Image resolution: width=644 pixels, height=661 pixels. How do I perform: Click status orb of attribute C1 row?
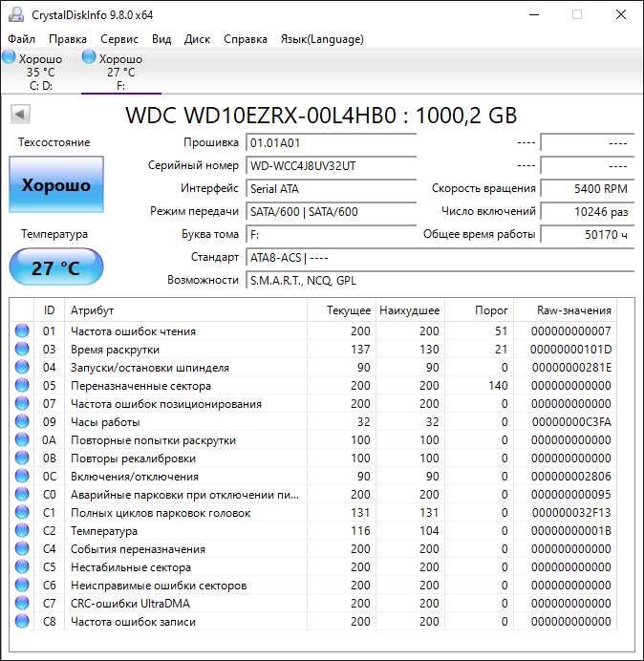[x=22, y=512]
